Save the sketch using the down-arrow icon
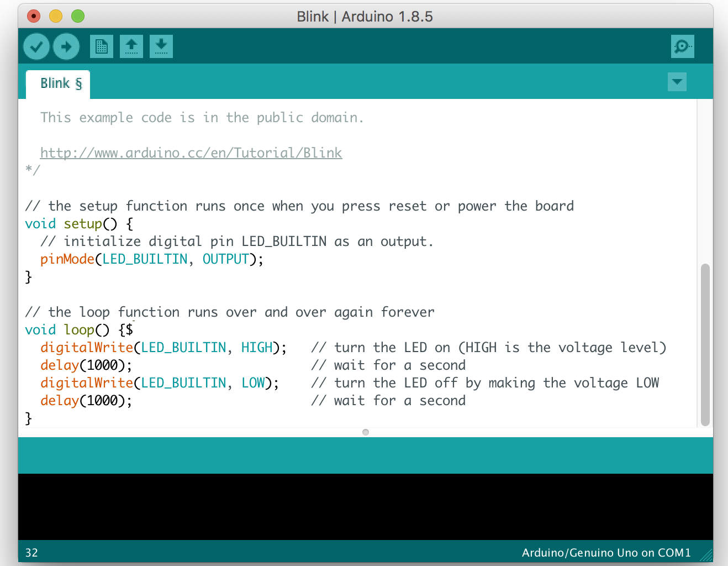The image size is (728, 566). coord(161,46)
